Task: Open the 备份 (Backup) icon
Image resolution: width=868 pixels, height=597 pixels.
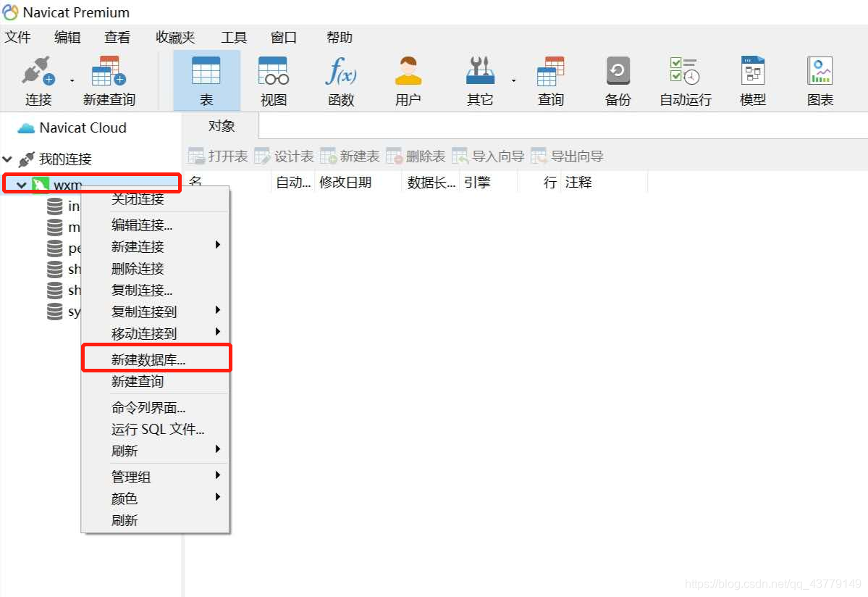Action: tap(618, 78)
